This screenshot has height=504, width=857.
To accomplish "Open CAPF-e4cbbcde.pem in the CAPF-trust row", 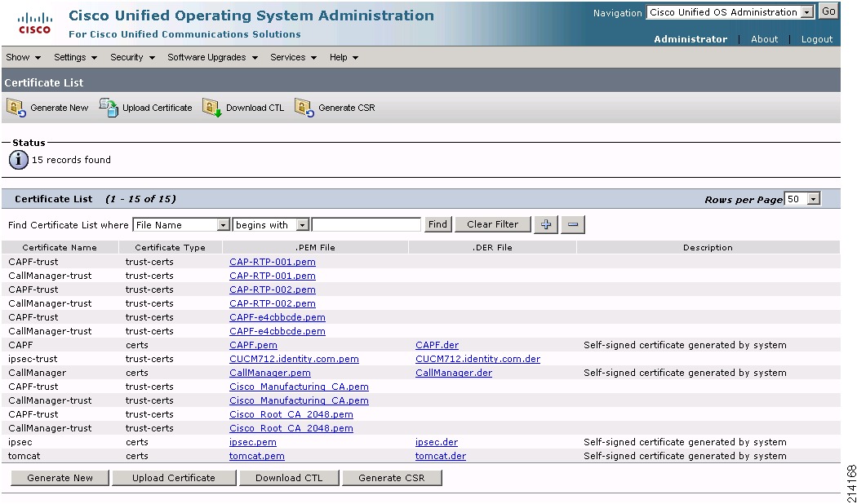I will pyautogui.click(x=278, y=317).
